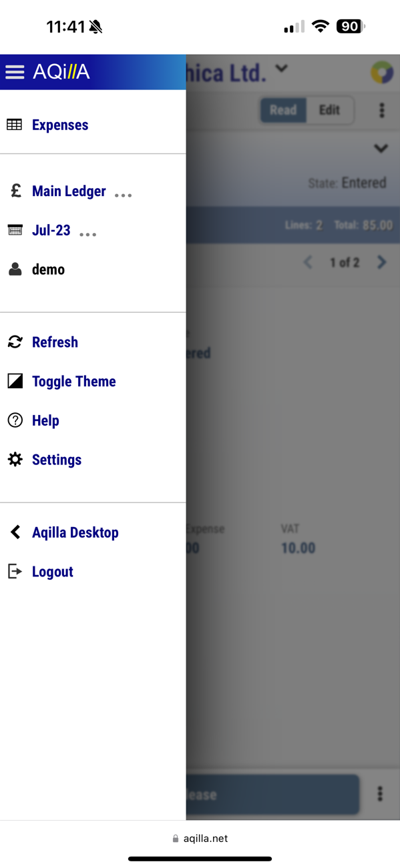The height and width of the screenshot is (868, 400).
Task: Go to next line arrow
Action: (x=381, y=262)
